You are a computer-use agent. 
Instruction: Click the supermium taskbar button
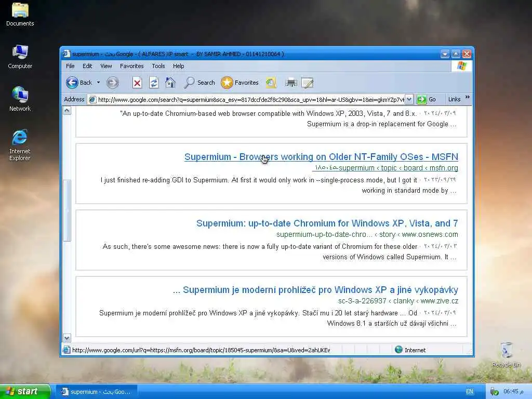[96, 392]
